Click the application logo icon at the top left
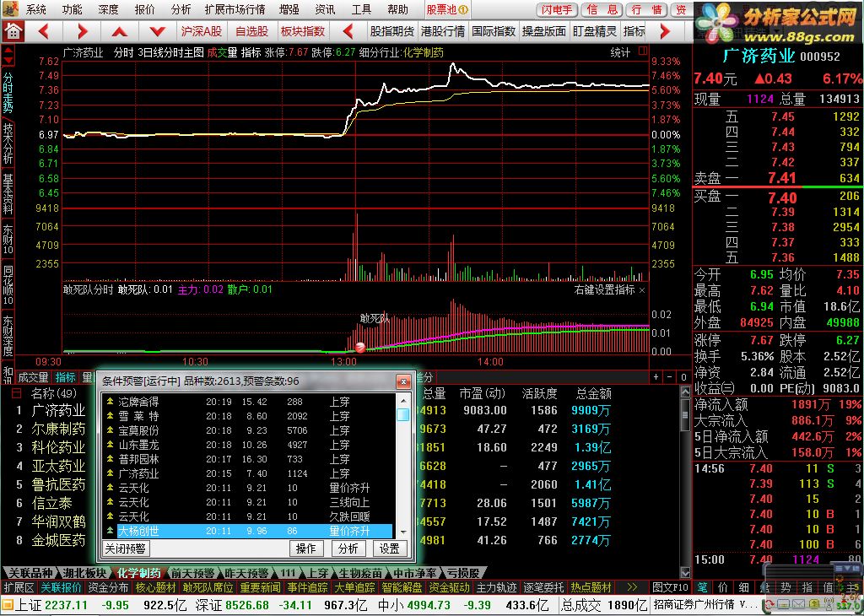 [x=11, y=8]
